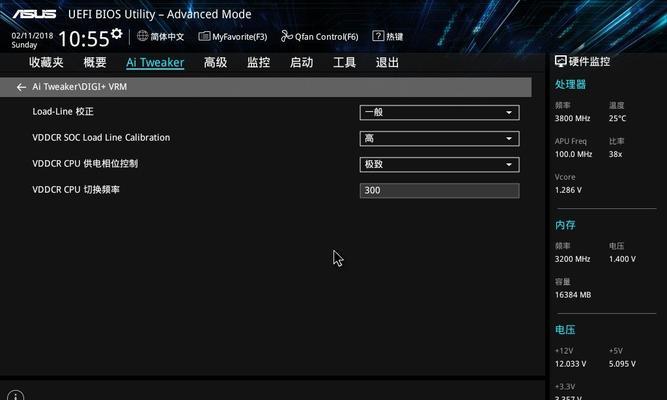Click the +12V label
667x400 pixels.
[564, 351]
